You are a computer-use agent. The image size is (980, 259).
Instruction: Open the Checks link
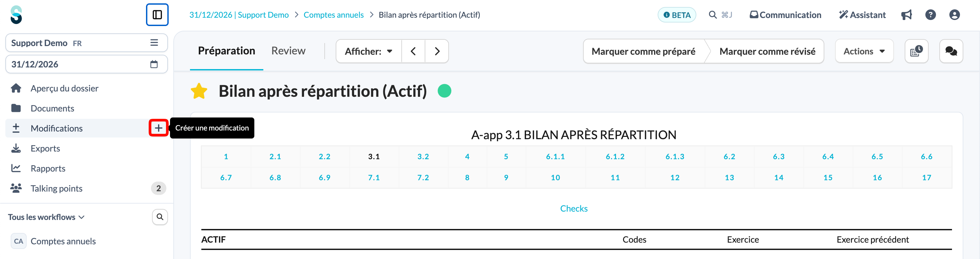coord(574,209)
